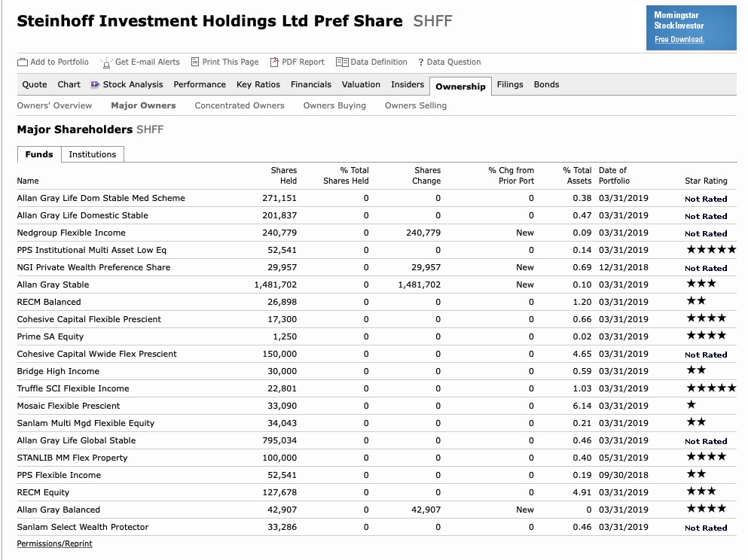Open the Concentrated Owners section
Image resolution: width=748 pixels, height=560 pixels.
coord(240,105)
